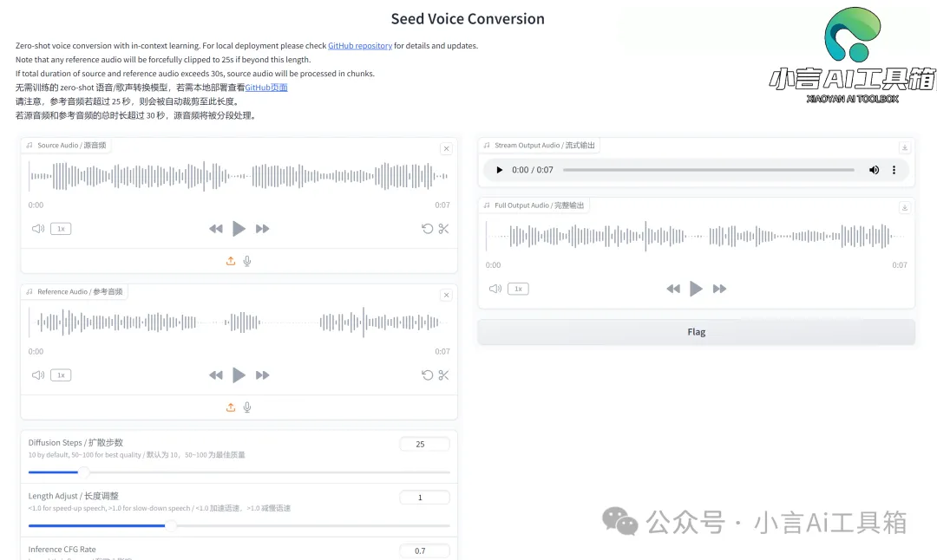Click the Diffusion Steps slider handle
The width and height of the screenshot is (937, 560).
pyautogui.click(x=84, y=472)
